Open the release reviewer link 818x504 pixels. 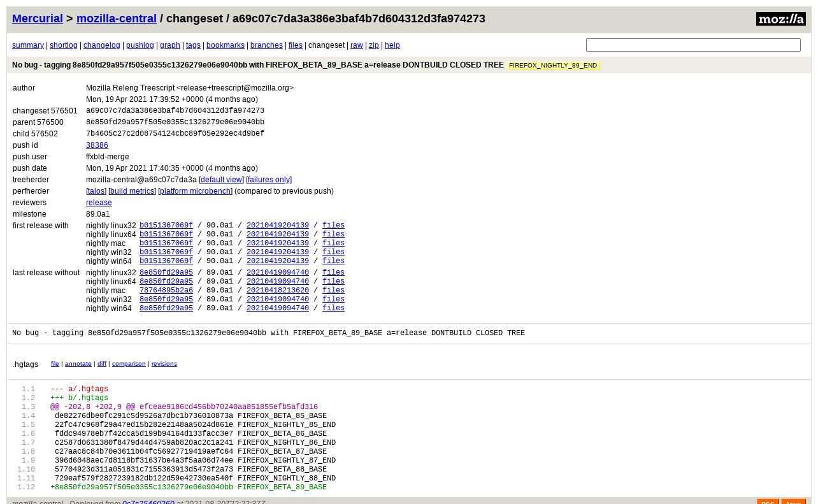99,203
